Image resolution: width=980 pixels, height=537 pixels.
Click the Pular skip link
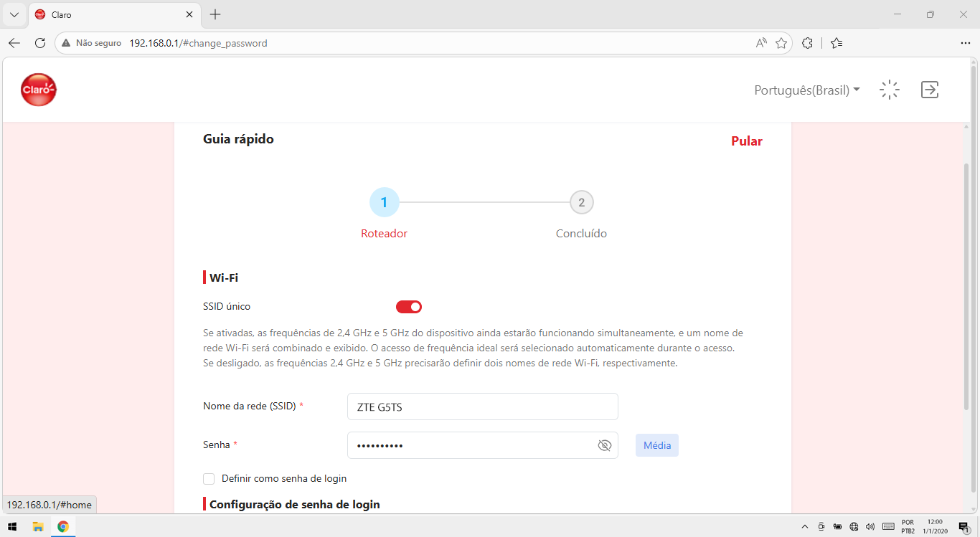(x=747, y=141)
